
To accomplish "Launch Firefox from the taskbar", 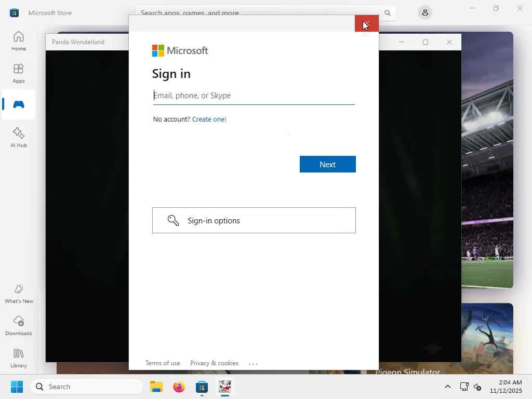I will click(x=179, y=387).
